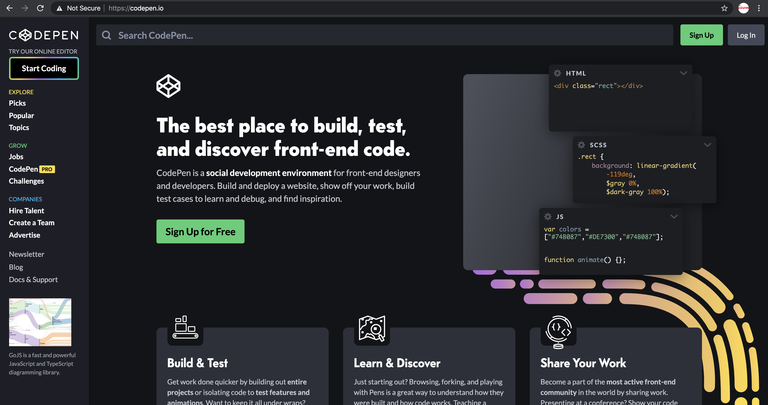Open HTML panel gear settings
Viewport: 768px width, 405px height.
tap(557, 73)
